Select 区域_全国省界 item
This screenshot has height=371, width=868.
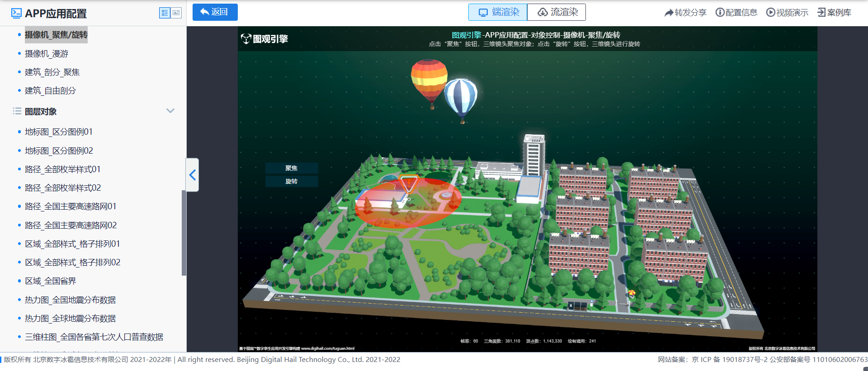click(50, 281)
